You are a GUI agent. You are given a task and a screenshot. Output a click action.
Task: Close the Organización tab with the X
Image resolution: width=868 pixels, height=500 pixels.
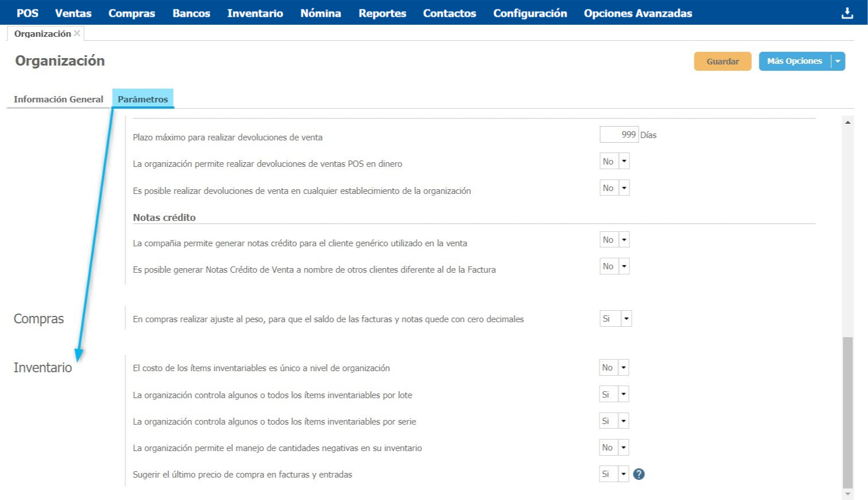(77, 33)
